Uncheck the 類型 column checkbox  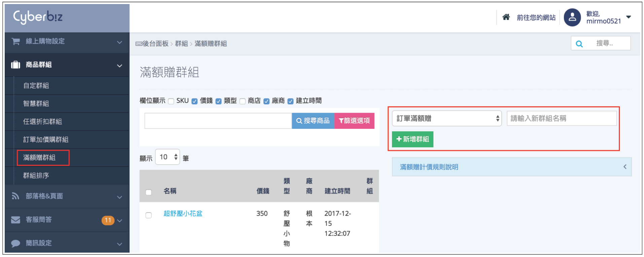click(x=218, y=101)
